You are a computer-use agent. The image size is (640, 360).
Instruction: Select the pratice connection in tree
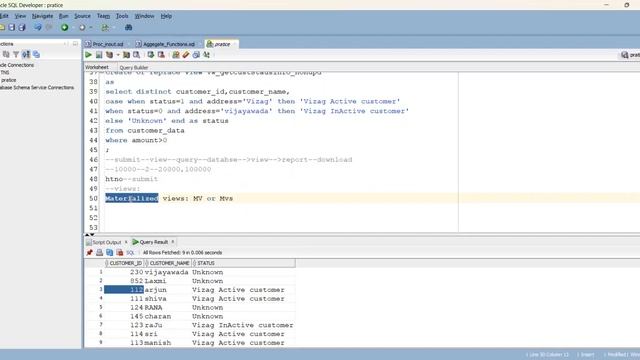click(9, 80)
